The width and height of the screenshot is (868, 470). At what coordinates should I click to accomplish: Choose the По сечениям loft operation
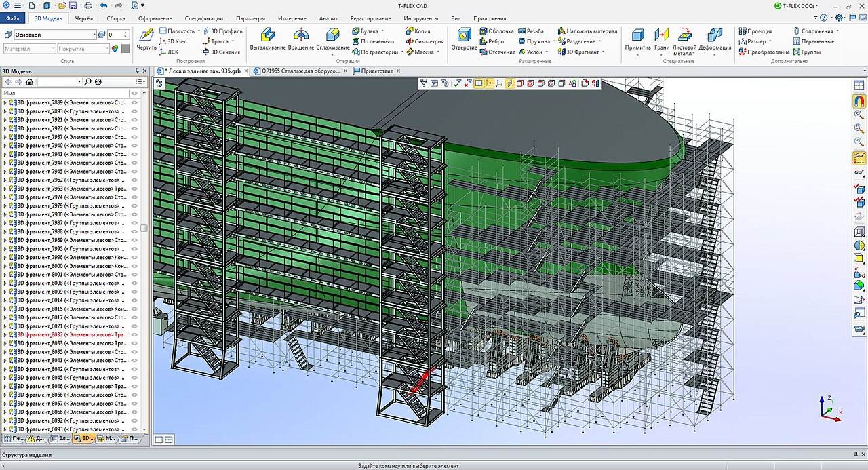point(373,41)
